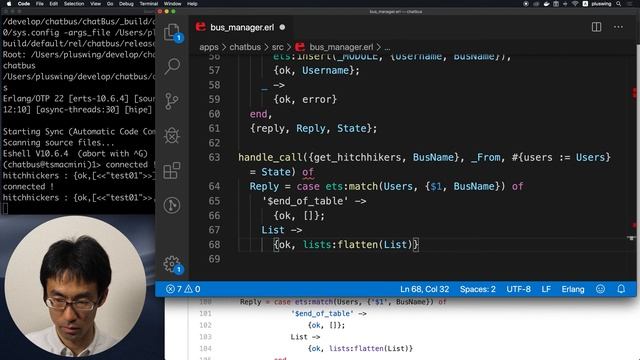The image size is (640, 360).
Task: Open the Wi-Fi menu in the macOS menu bar
Action: (x=575, y=4)
